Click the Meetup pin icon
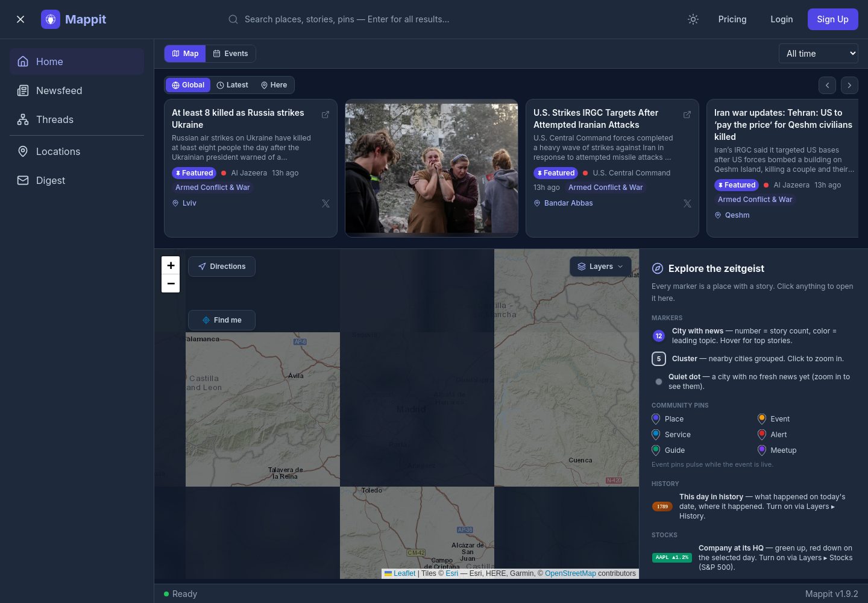 (762, 450)
